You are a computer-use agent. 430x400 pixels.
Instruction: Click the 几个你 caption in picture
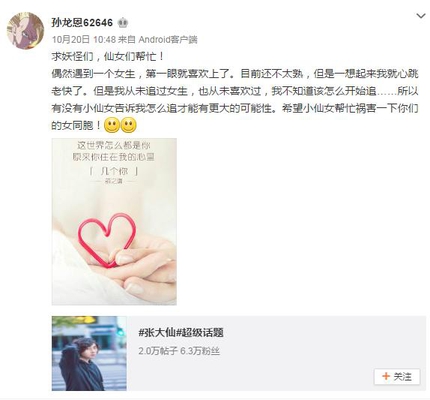pyautogui.click(x=114, y=171)
